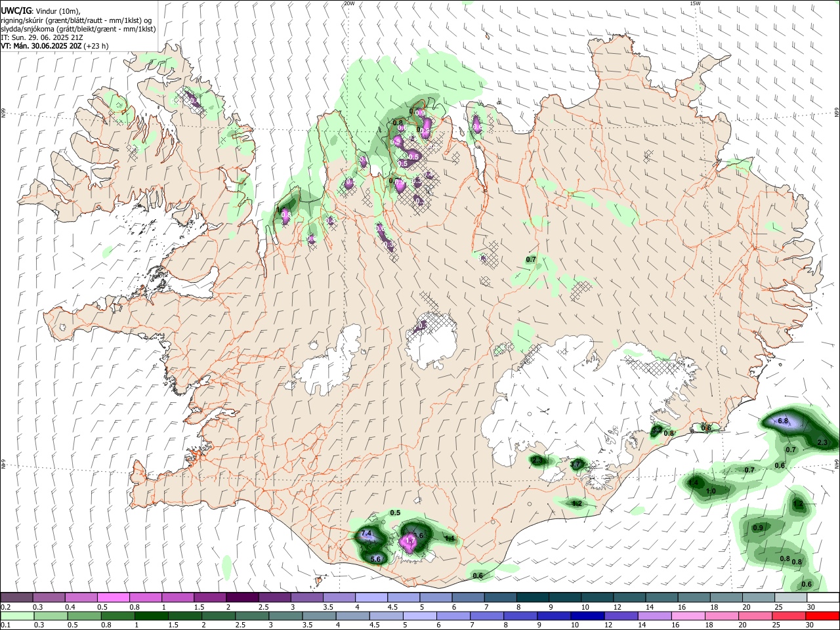Select the '0.1' label in the lower legend
The width and height of the screenshot is (840, 630).
5,625
